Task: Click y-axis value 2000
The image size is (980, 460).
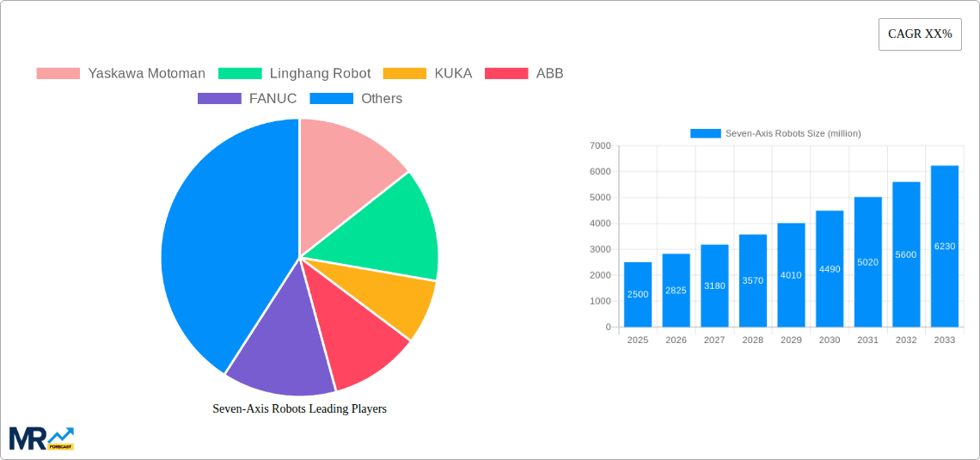Action: tap(600, 276)
